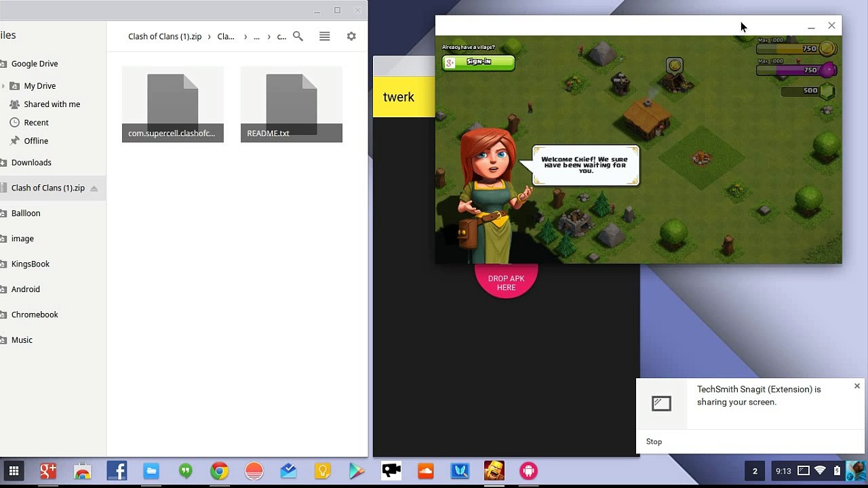This screenshot has width=868, height=488.
Task: Click the green Google+ Sign-in button
Action: 479,62
